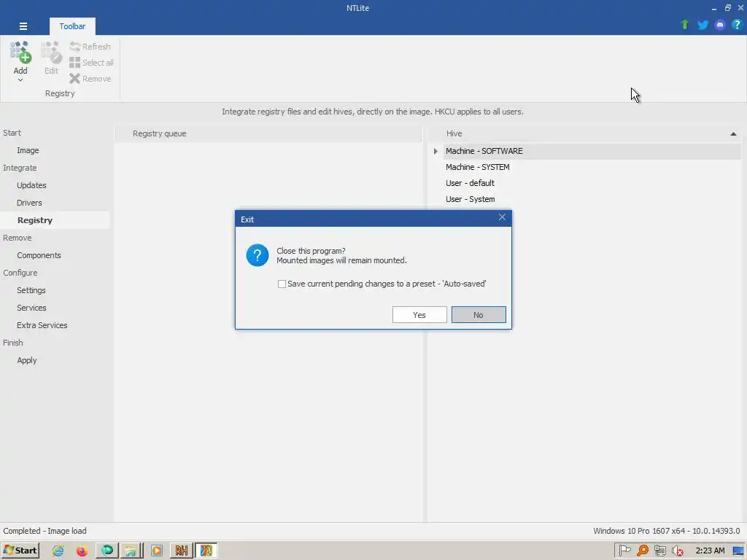Launch Internet Explorer from taskbar
The height and width of the screenshot is (560, 747).
tap(58, 551)
